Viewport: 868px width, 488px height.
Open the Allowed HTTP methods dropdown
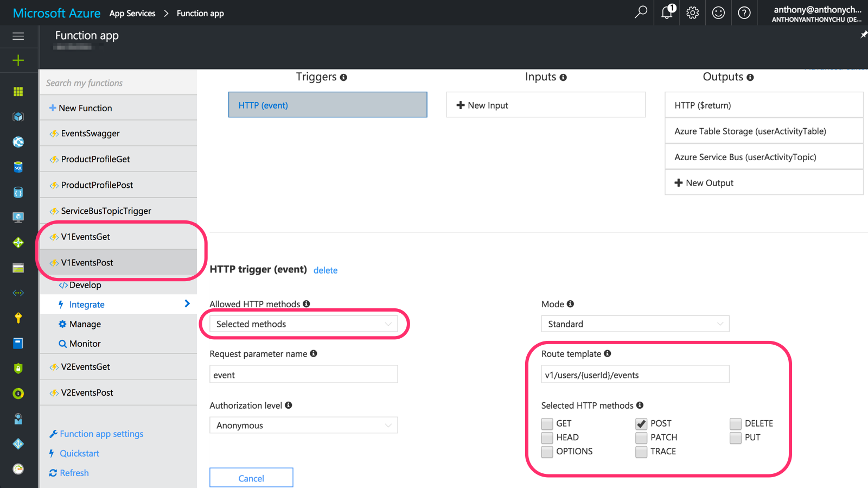point(304,324)
